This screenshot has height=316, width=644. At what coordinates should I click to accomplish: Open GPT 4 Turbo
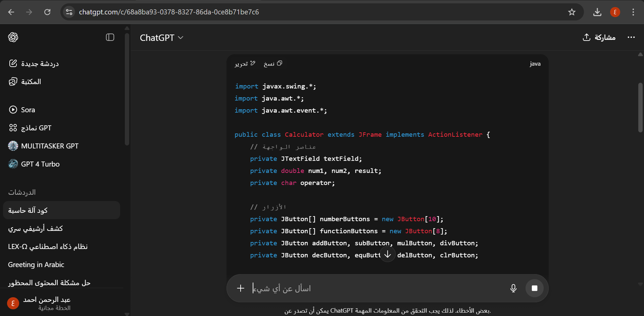(34, 164)
